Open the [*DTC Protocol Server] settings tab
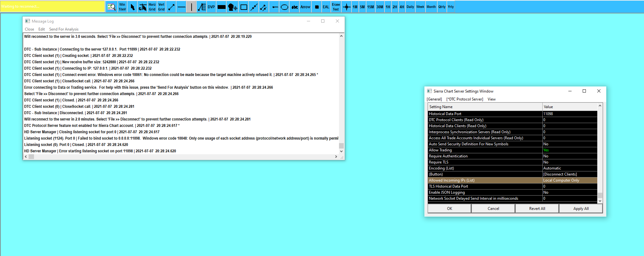This screenshot has height=256, width=644. tap(465, 99)
